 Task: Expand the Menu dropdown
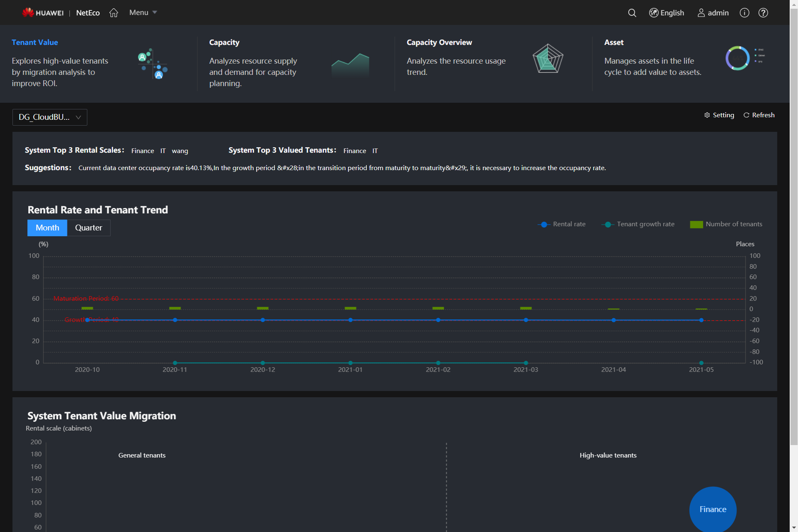(x=143, y=12)
